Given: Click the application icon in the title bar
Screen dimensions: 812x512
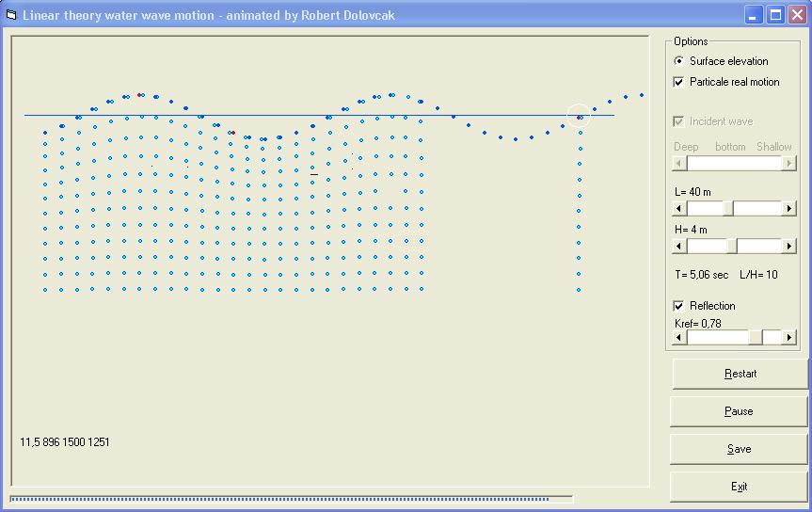Looking at the screenshot, I should pos(11,14).
